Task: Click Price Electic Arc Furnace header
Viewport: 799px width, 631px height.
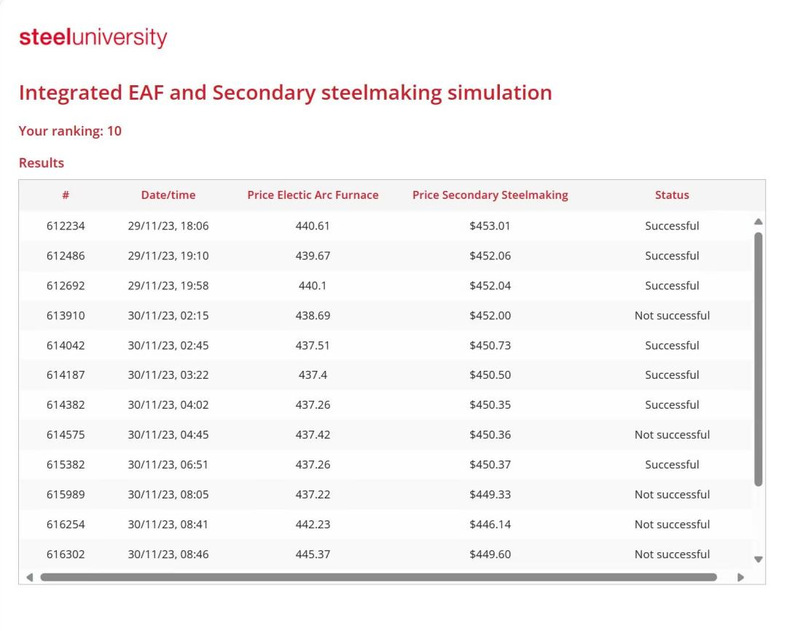Action: point(313,195)
